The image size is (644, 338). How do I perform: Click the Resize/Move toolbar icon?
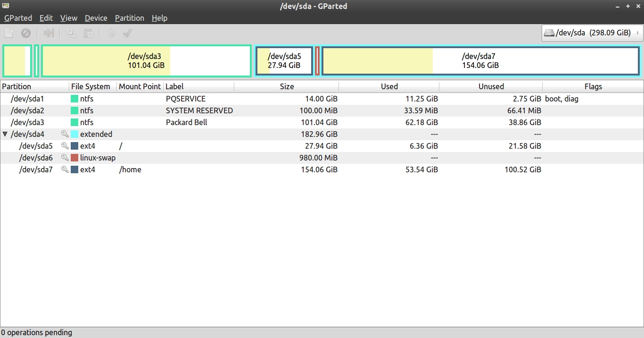click(x=49, y=33)
